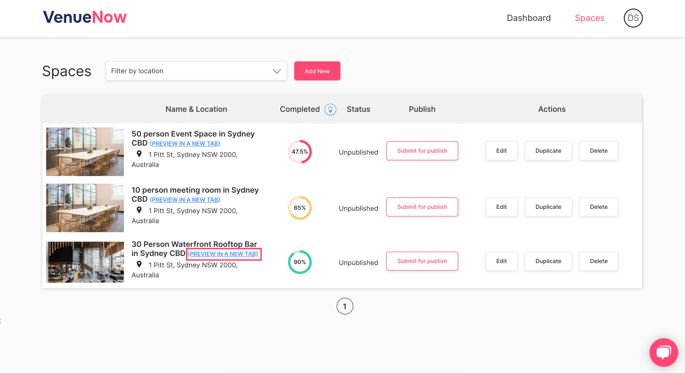Click the Status column header
The height and width of the screenshot is (373, 685).
click(358, 109)
